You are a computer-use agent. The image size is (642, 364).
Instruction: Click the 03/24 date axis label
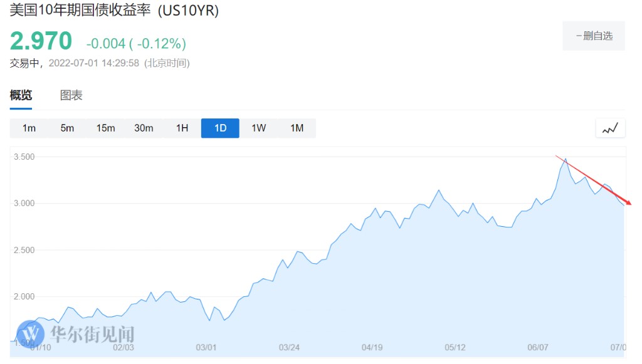click(288, 347)
